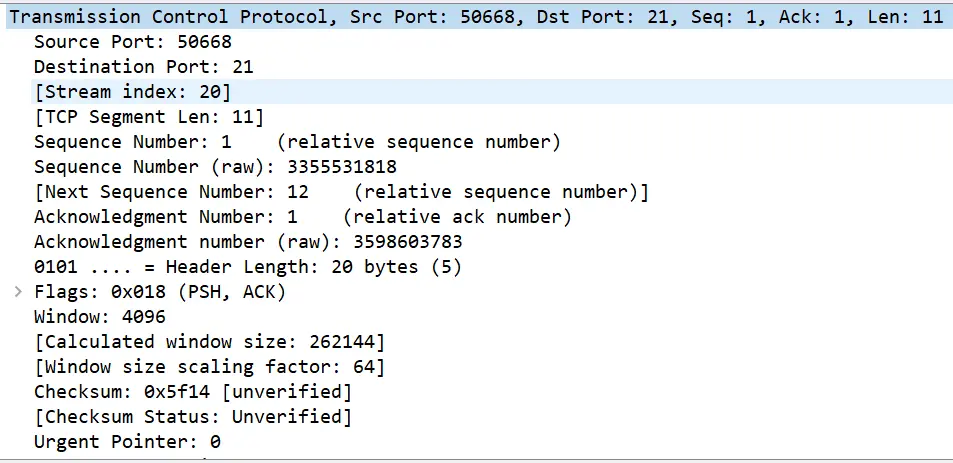Select Calculated window size: 262144 row

(209, 342)
